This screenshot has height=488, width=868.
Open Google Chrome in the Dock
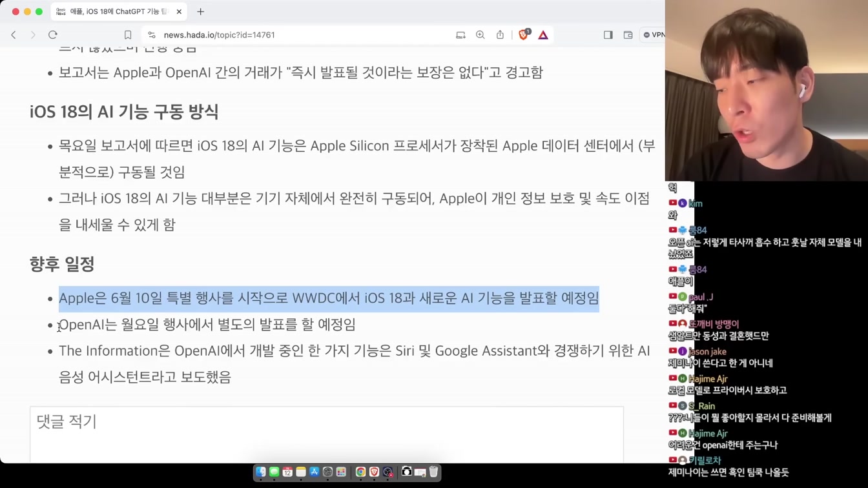[360, 473]
